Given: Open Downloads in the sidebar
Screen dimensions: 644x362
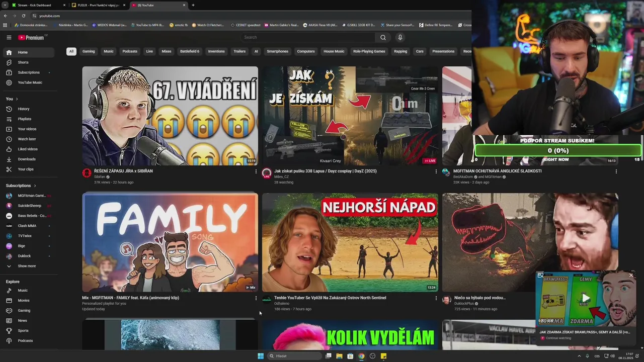Looking at the screenshot, I should (x=28, y=159).
